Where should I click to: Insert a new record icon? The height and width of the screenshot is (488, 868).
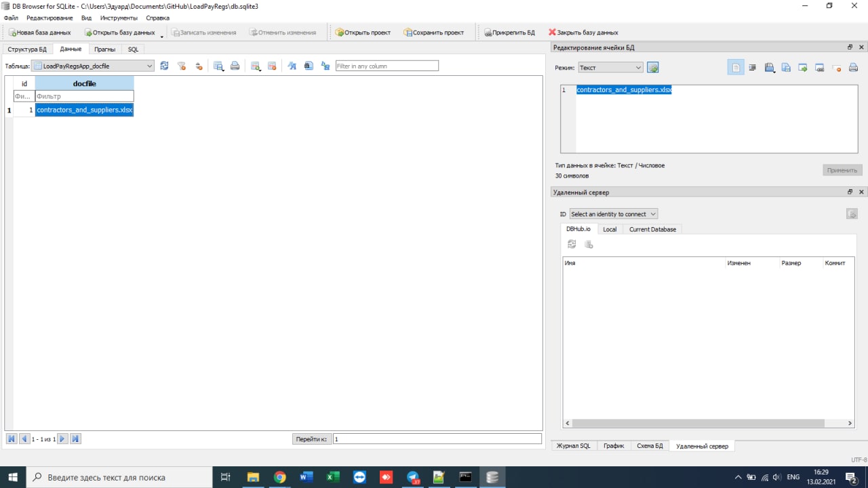[256, 66]
